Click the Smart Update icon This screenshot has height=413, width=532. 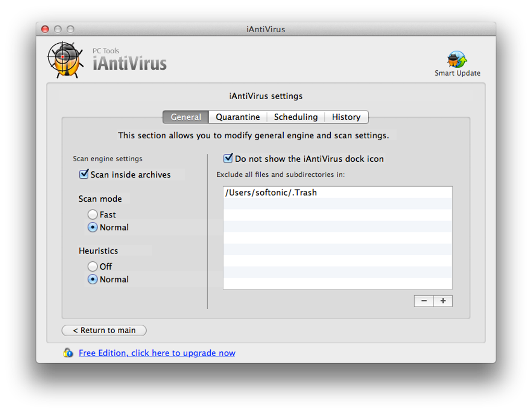coord(457,59)
